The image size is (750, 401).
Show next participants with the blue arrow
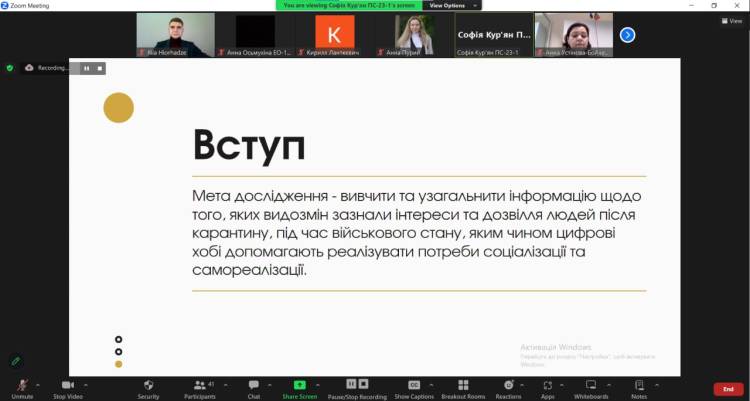tap(628, 35)
